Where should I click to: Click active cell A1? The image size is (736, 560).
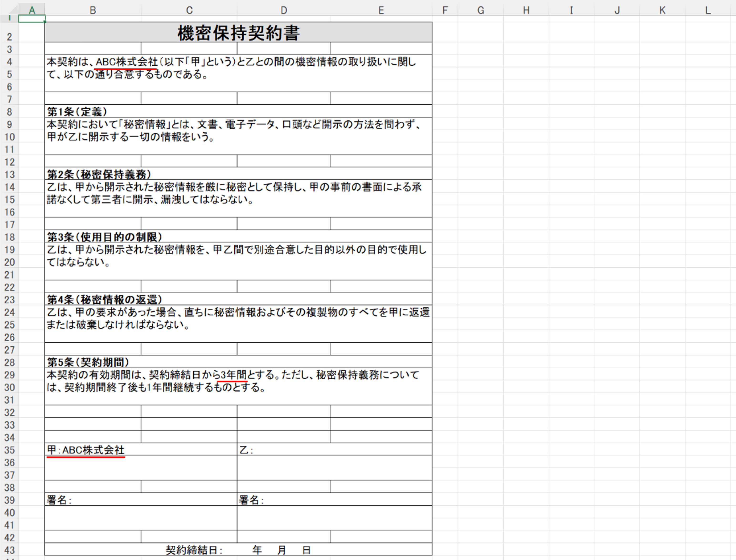click(x=32, y=19)
